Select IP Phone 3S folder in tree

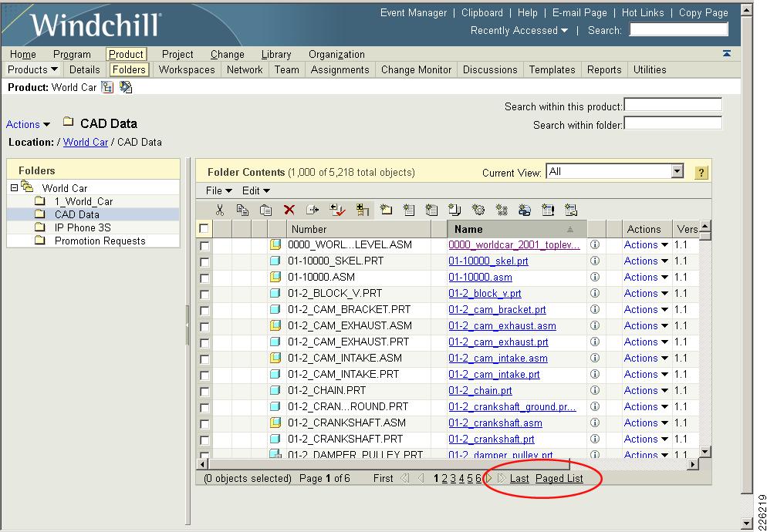[82, 227]
